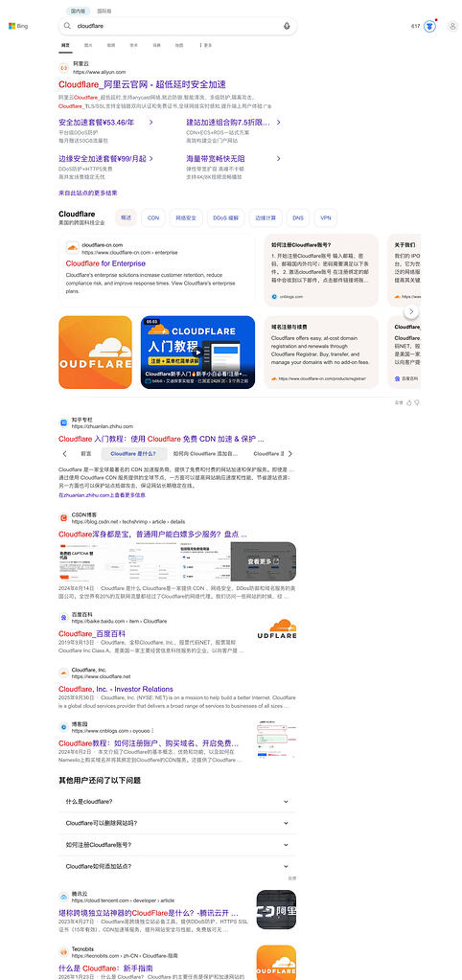Viewport: 462px width, 980px height.
Task: Go to previous Zhihu section with left chevron
Action: click(x=65, y=454)
